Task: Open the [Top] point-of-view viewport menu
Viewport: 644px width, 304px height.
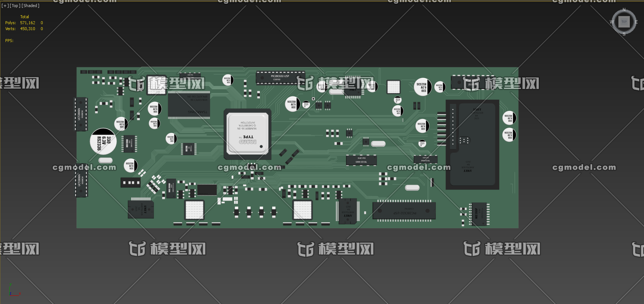Action: (15, 6)
